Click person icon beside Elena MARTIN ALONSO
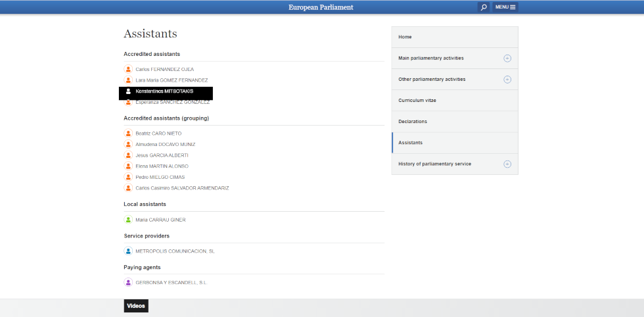This screenshot has width=644, height=317. click(128, 166)
